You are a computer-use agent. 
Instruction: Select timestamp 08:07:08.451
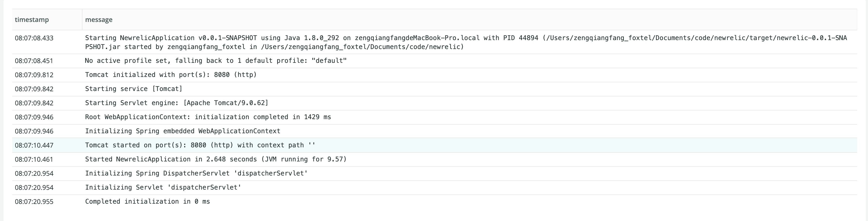pos(34,61)
